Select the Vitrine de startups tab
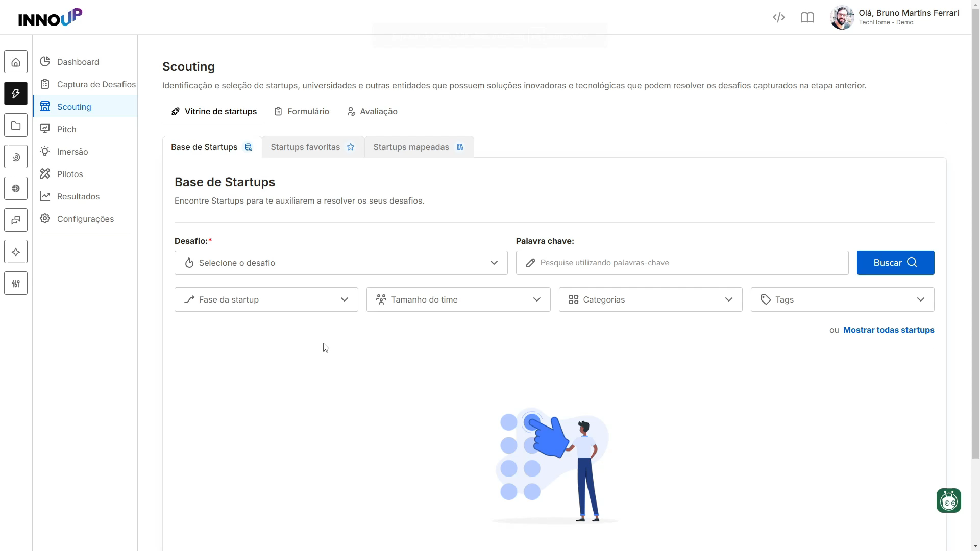The height and width of the screenshot is (551, 980). click(214, 111)
